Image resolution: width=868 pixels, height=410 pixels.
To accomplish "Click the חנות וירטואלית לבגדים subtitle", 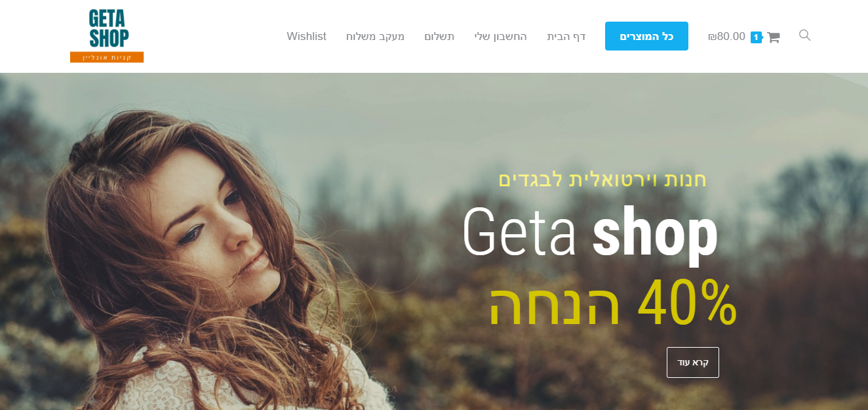I will [x=602, y=179].
